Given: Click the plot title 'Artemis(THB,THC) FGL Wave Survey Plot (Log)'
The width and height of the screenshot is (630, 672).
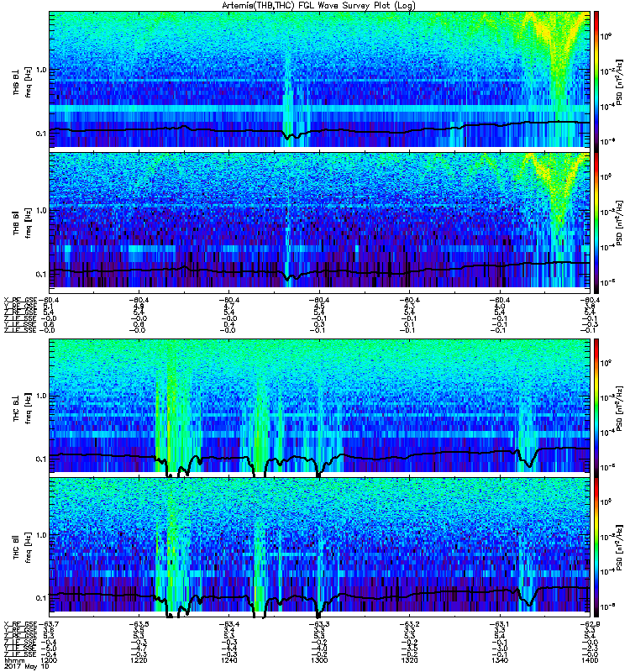Looking at the screenshot, I should tap(318, 6).
